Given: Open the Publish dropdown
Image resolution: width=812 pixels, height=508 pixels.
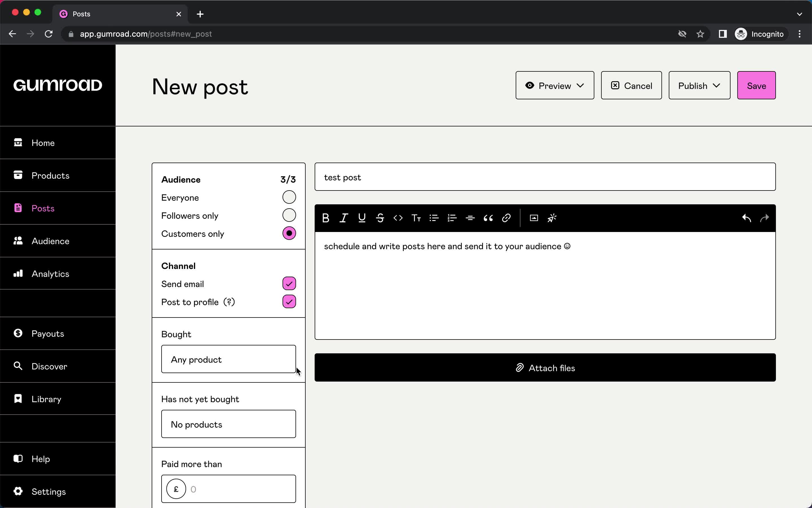Looking at the screenshot, I should pyautogui.click(x=699, y=85).
